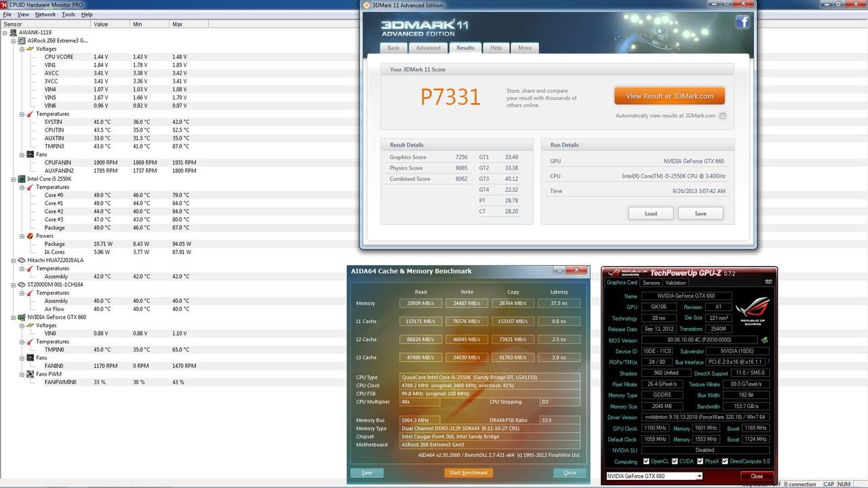Click the Intel Core i5 2550K chip icon
Image resolution: width=868 pixels, height=488 pixels.
click(22, 179)
